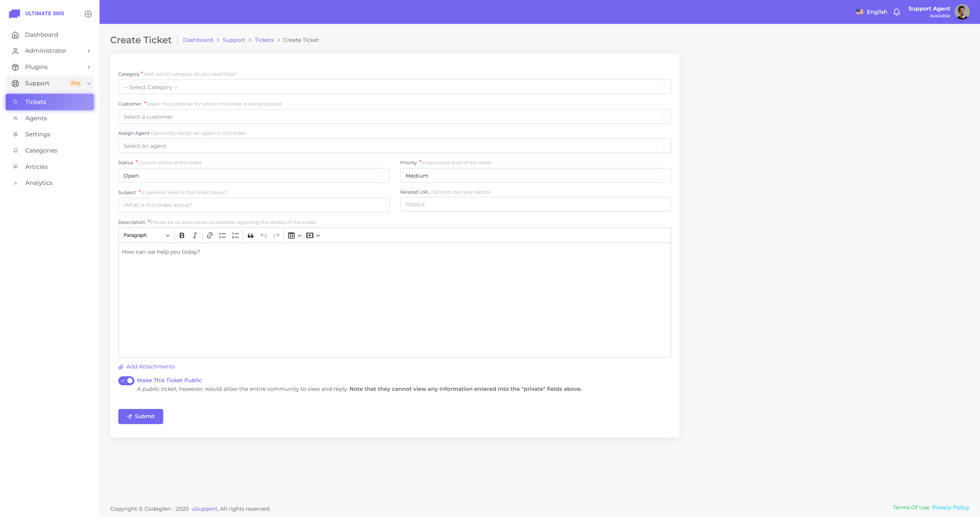Click the insert table icon

291,235
